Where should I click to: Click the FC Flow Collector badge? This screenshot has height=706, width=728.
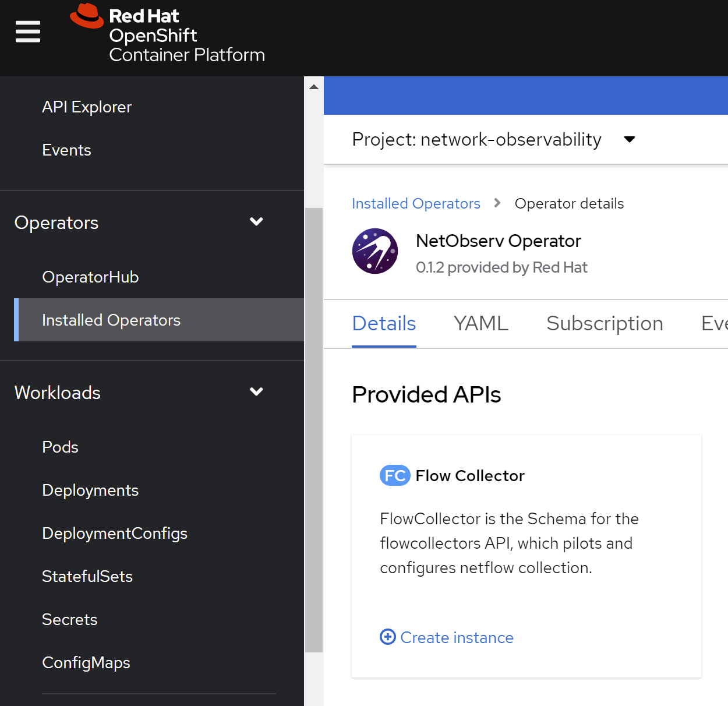coord(395,475)
